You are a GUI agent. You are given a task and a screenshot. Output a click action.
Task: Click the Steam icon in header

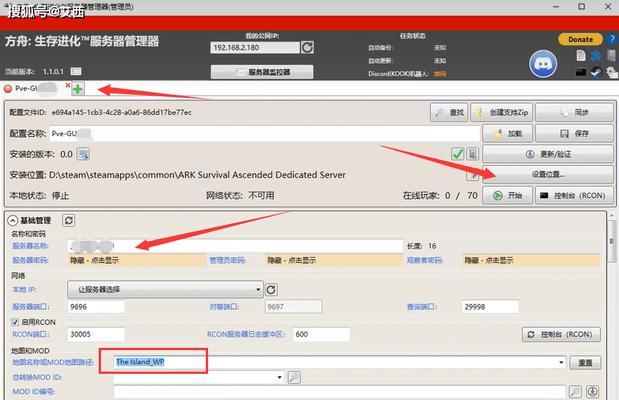coord(596,72)
